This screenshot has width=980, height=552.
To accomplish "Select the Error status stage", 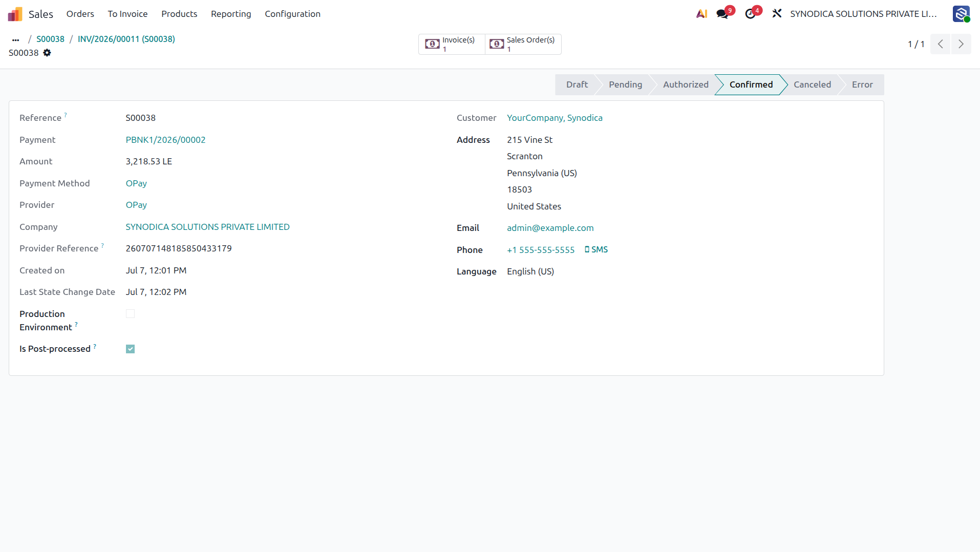I will (x=862, y=84).
